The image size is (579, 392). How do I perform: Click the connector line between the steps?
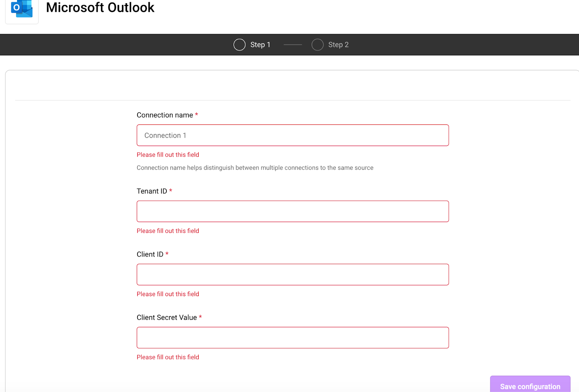tap(293, 45)
